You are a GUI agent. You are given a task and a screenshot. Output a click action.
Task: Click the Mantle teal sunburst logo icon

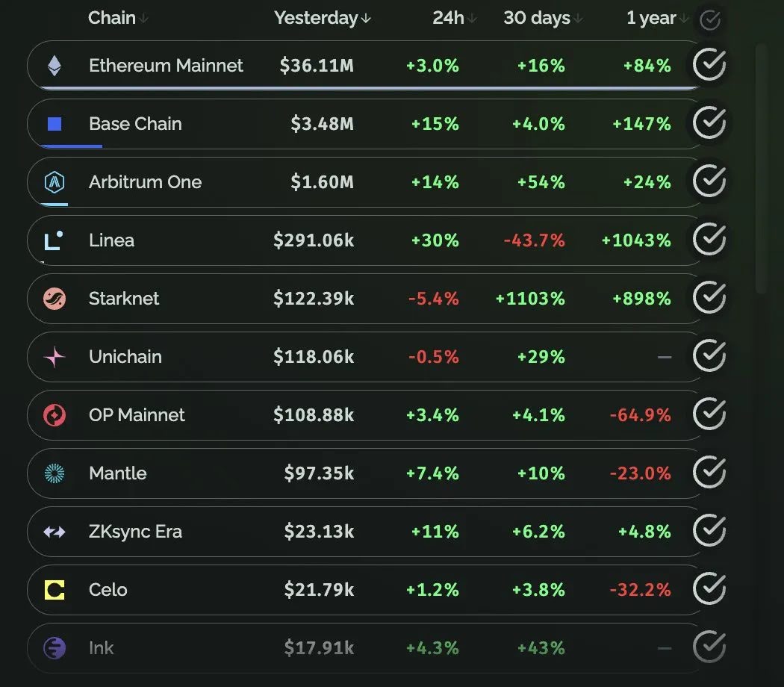pyautogui.click(x=55, y=473)
